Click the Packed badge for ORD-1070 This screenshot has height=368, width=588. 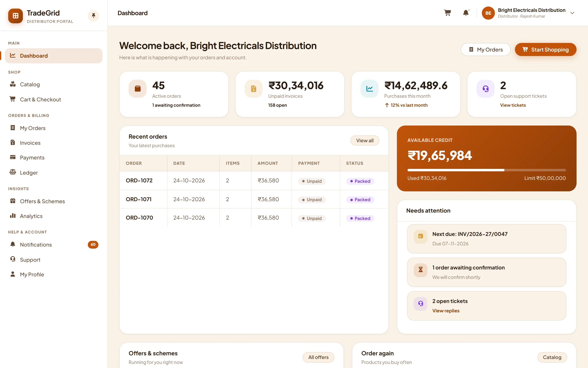(360, 218)
